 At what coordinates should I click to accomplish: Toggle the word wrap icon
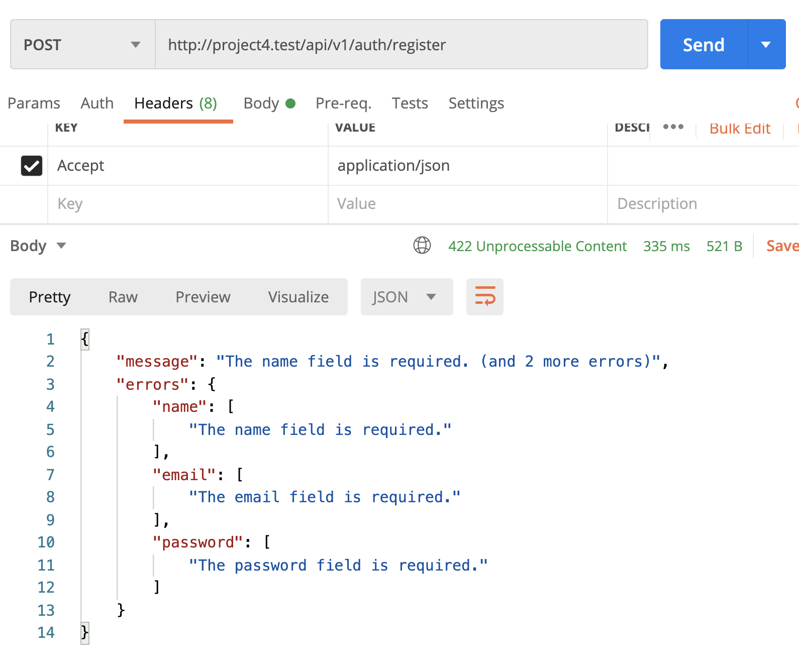(x=485, y=297)
